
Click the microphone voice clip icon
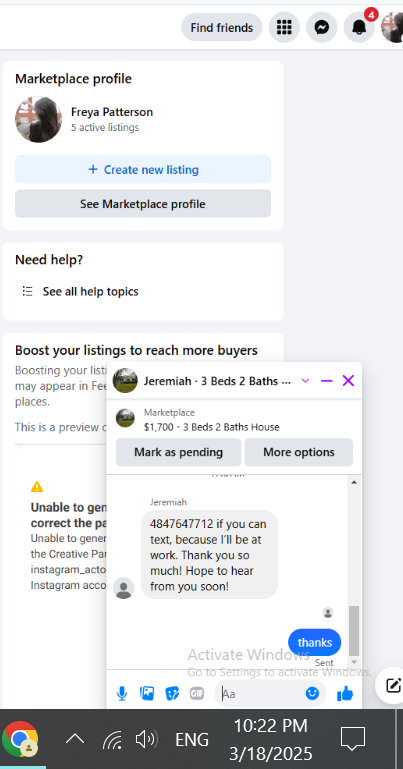(x=122, y=693)
